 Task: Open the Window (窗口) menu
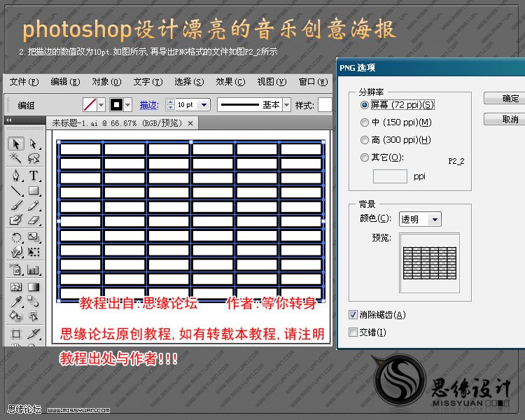tap(313, 82)
